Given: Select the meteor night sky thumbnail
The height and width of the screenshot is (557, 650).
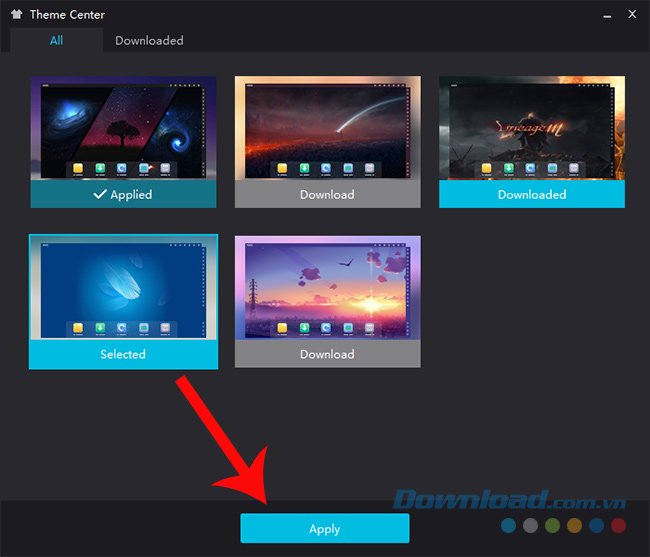Looking at the screenshot, I should pos(327,128).
